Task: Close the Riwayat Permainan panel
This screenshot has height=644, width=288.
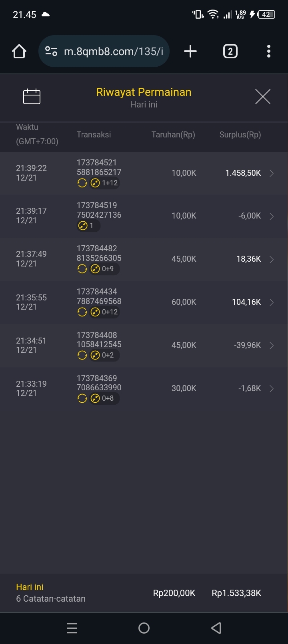Action: click(263, 97)
